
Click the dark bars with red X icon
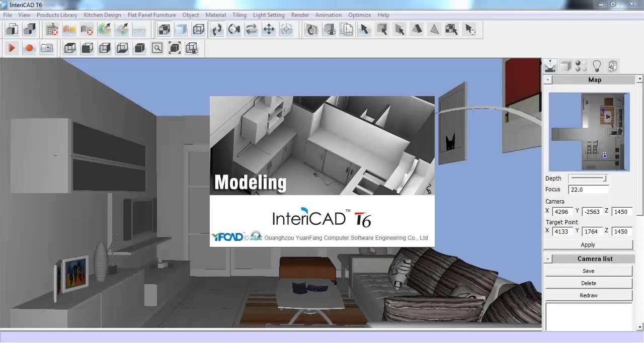(87, 30)
